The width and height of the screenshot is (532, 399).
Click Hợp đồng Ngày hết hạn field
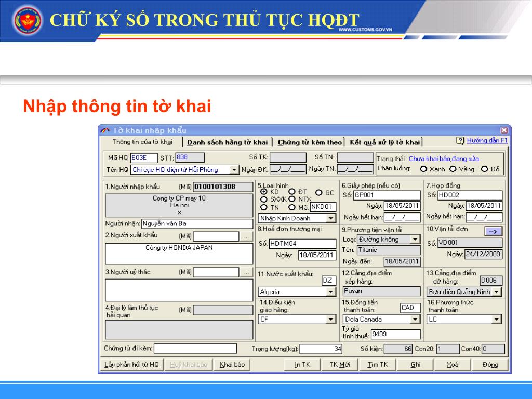pyautogui.click(x=484, y=217)
